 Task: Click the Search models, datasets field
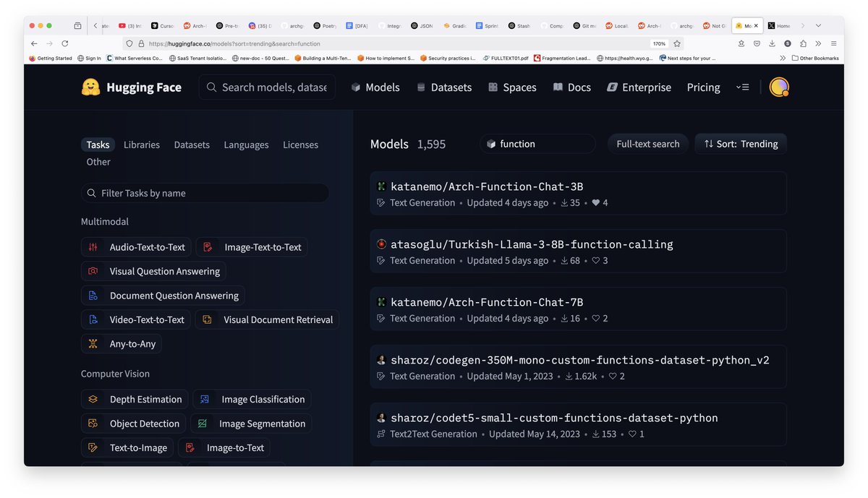click(x=267, y=87)
